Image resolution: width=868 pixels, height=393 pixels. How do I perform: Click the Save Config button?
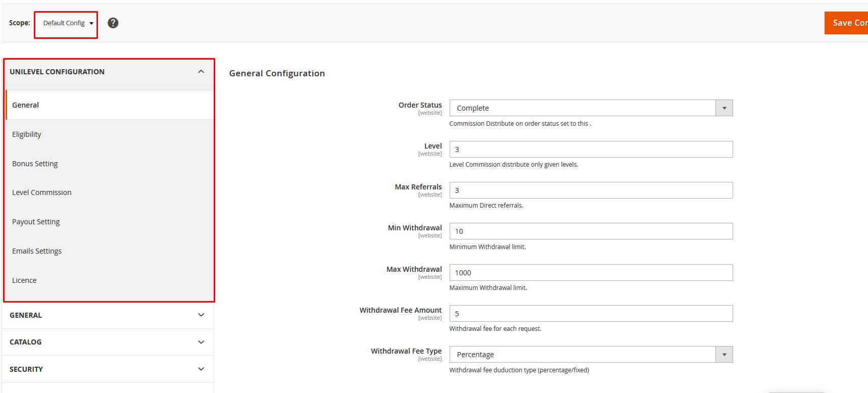click(848, 23)
